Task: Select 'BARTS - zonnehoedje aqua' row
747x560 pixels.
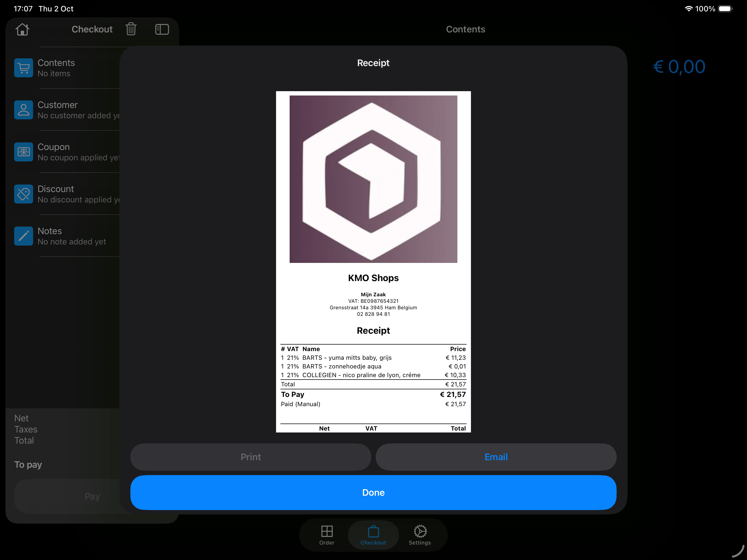Action: [373, 366]
